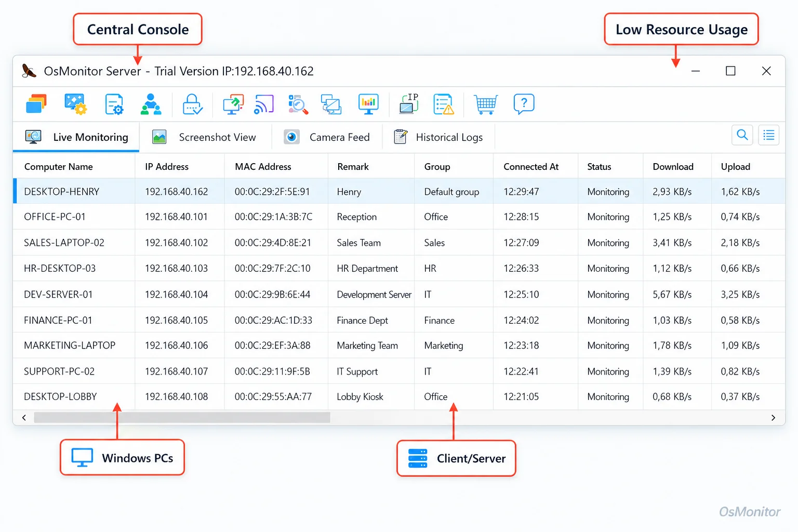The width and height of the screenshot is (798, 532).
Task: Click the screen broadcast cast icon
Action: 264,104
